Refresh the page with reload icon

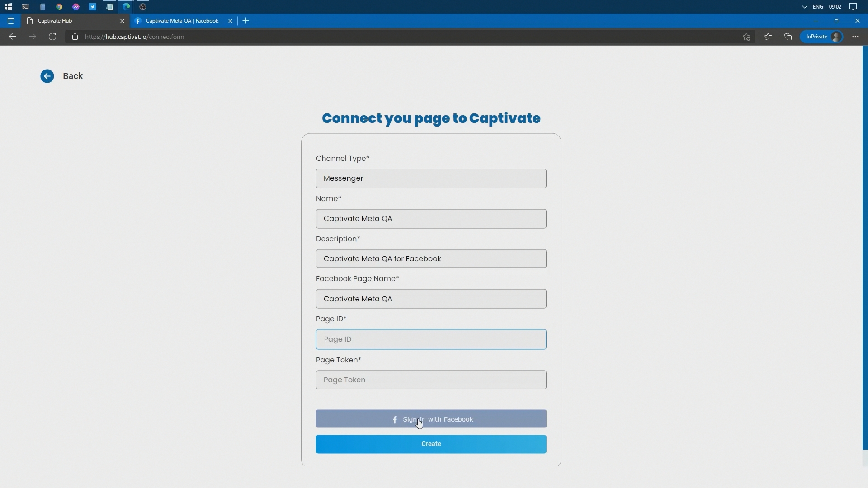(x=52, y=37)
